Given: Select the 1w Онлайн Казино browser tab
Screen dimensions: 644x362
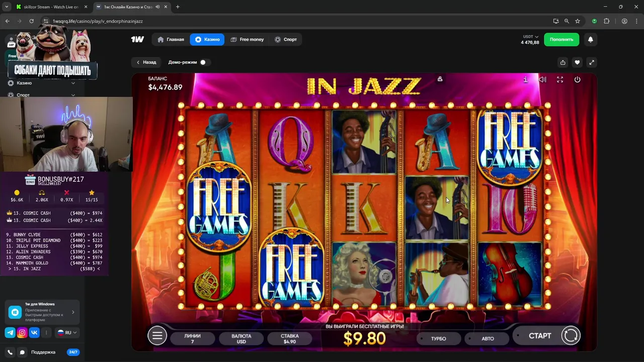Looking at the screenshot, I should pyautogui.click(x=131, y=7).
